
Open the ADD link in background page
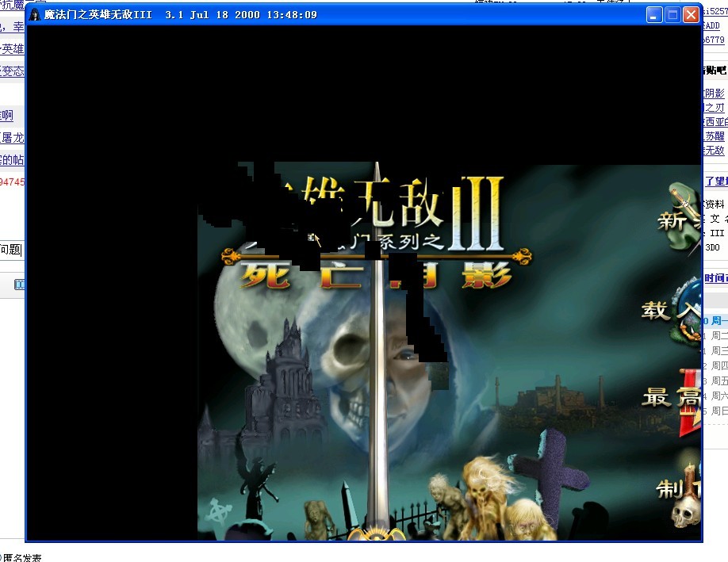pos(712,26)
